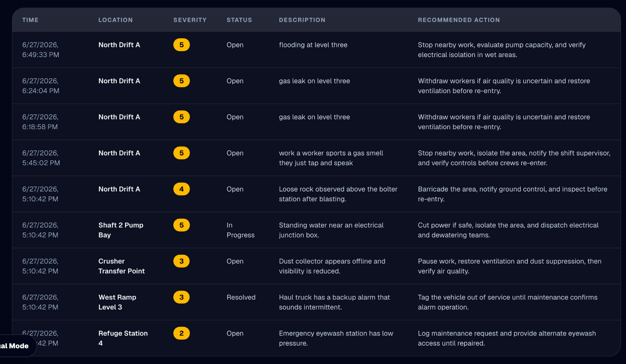Click action 'Tag the vehicle out of service'
Image resolution: width=626 pixels, height=364 pixels.
pyautogui.click(x=507, y=302)
